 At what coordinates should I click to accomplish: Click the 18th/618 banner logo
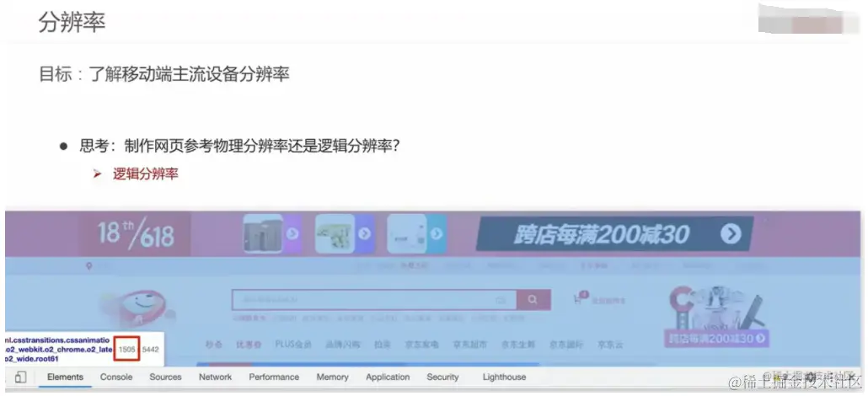pos(137,235)
